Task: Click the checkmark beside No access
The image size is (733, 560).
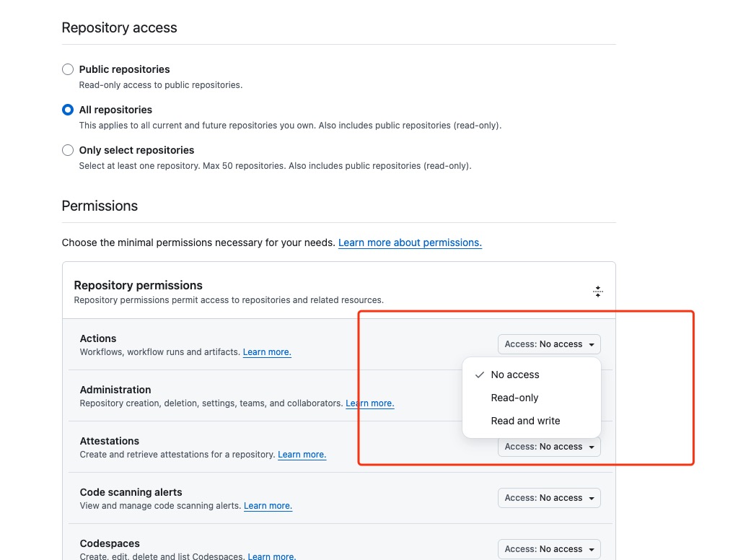Action: [479, 375]
